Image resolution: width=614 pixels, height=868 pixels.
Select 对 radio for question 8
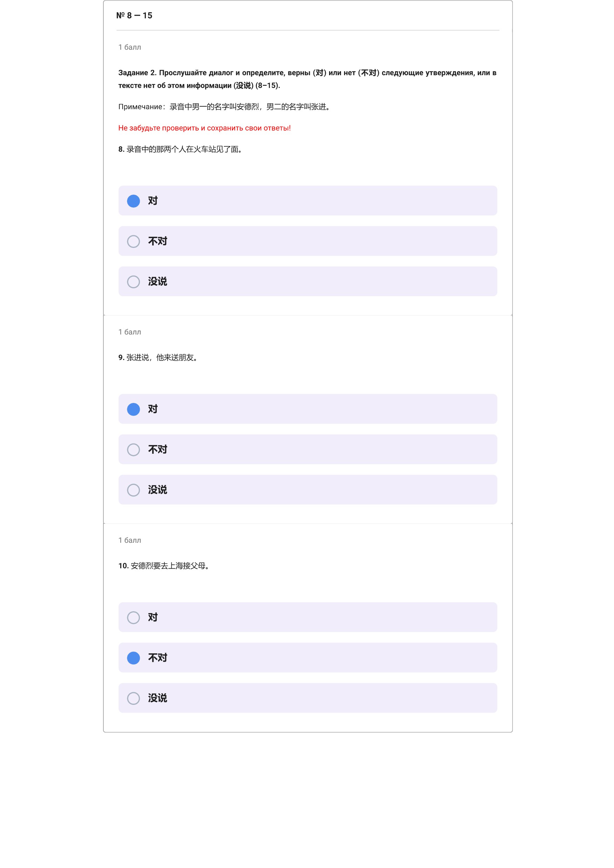133,201
